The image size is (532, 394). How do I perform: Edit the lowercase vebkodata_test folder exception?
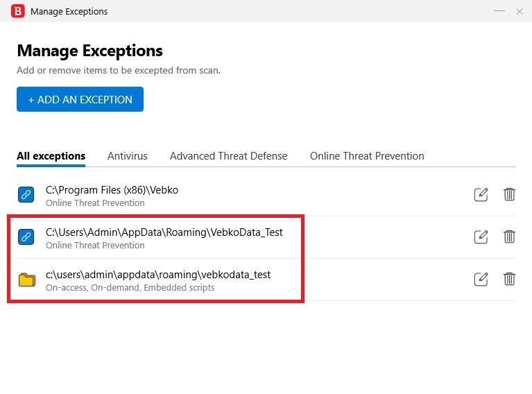tap(481, 280)
